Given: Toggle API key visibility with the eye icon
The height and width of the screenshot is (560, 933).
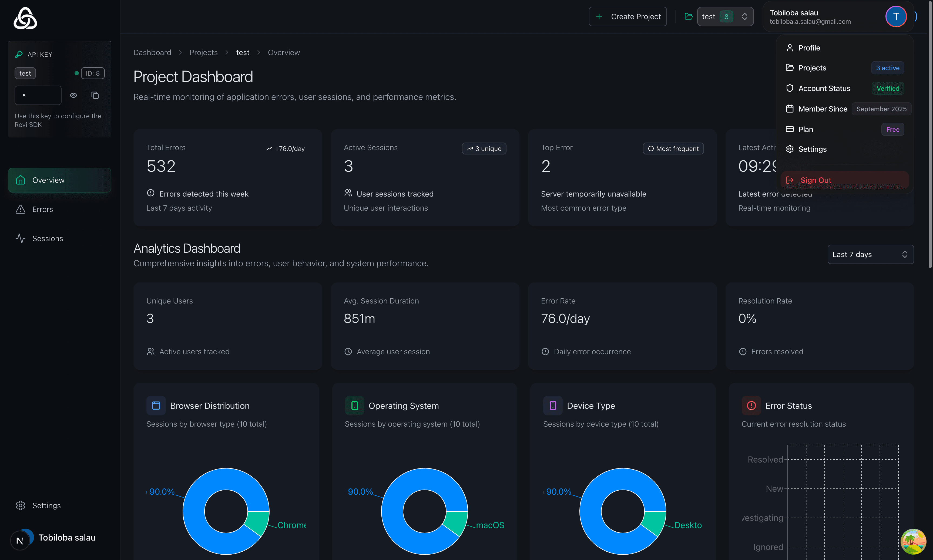Looking at the screenshot, I should (73, 95).
